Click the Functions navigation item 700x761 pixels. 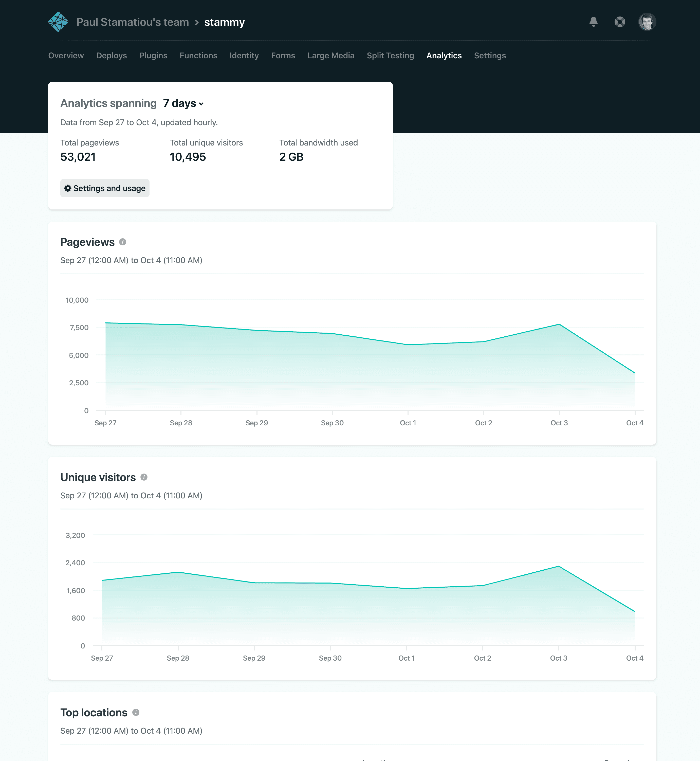(x=198, y=55)
